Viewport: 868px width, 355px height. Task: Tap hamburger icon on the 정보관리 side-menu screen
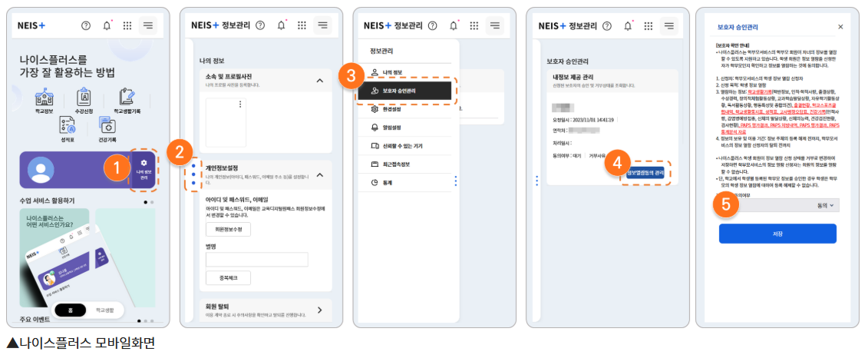pyautogui.click(x=495, y=25)
